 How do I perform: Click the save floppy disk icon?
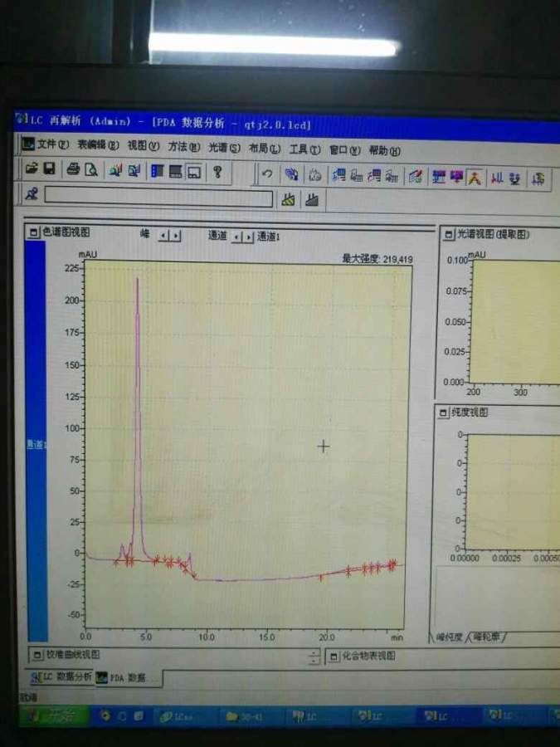tap(50, 168)
